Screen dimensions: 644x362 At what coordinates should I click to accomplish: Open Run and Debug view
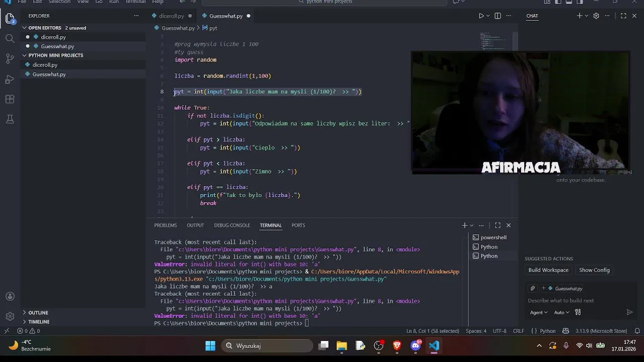pos(10,79)
